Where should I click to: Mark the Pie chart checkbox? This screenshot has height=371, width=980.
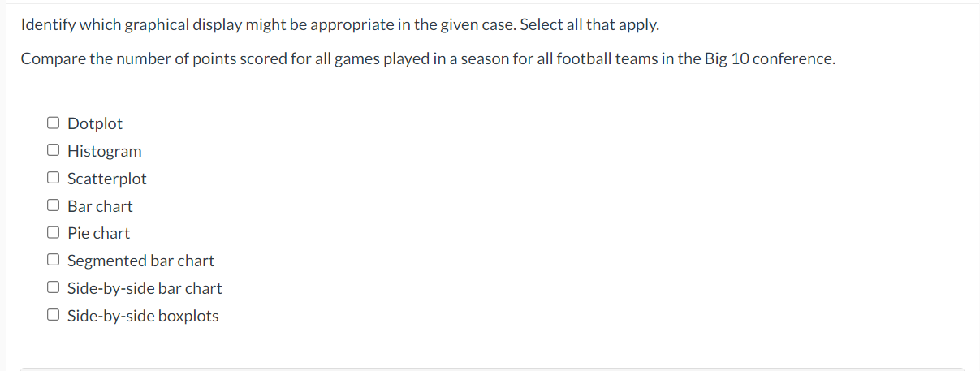coord(54,233)
